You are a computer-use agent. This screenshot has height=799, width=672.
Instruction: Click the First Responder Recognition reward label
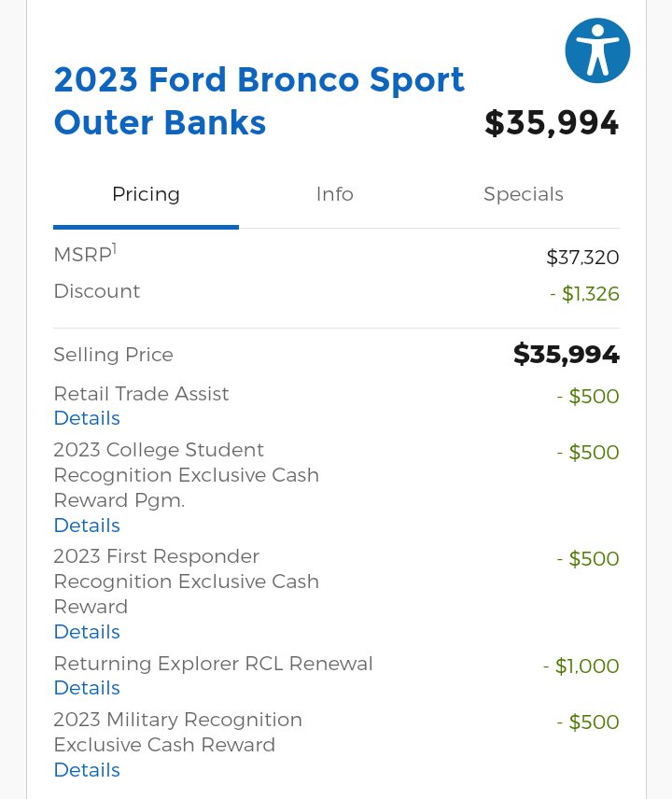186,582
